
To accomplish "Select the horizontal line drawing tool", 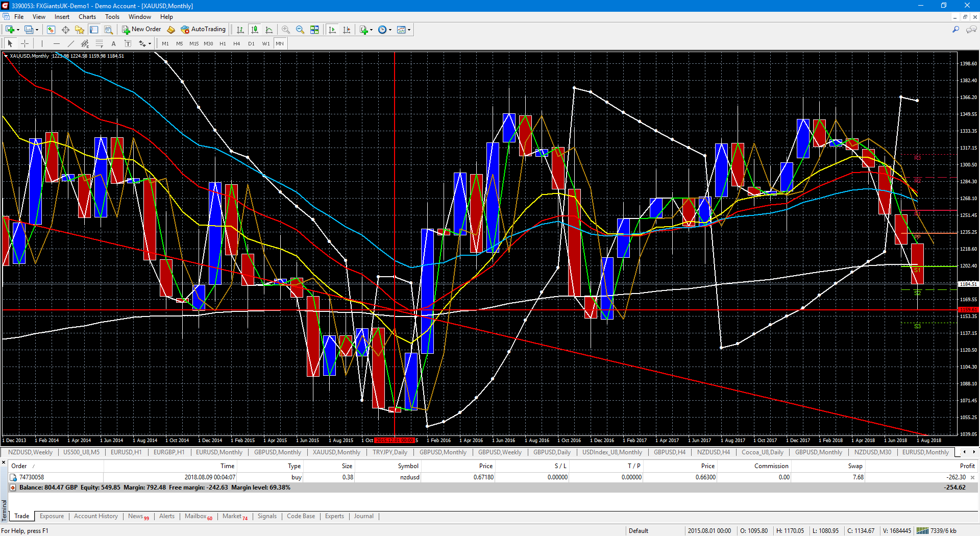I will (x=56, y=43).
